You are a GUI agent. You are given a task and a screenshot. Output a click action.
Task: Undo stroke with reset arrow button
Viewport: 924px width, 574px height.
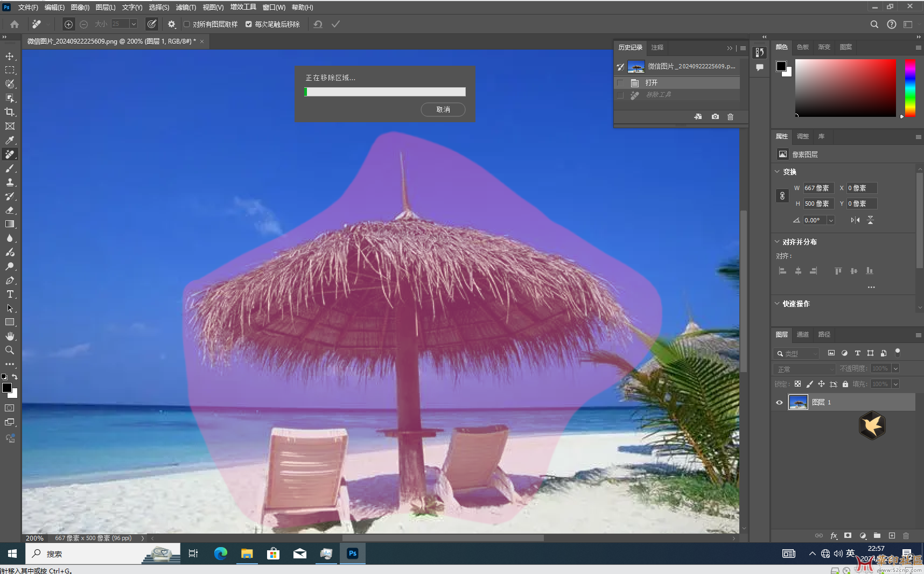318,24
